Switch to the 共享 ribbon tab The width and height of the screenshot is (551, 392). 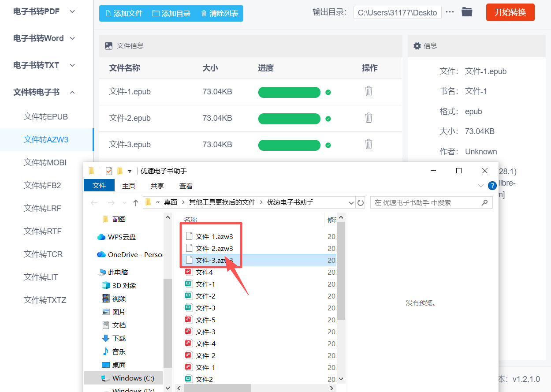pos(157,186)
